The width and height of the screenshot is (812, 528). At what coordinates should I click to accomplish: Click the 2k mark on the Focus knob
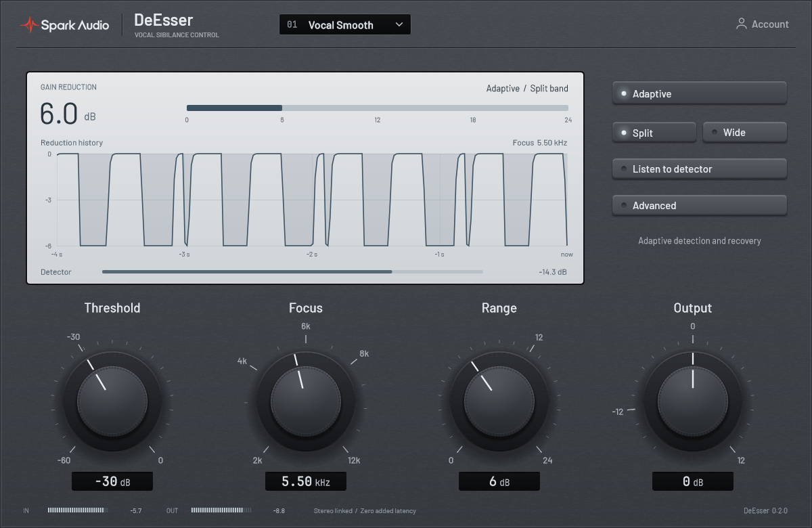[x=257, y=460]
